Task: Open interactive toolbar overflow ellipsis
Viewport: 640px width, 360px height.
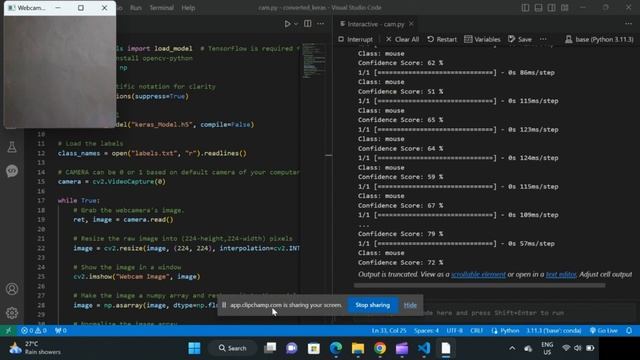Action: (x=543, y=39)
